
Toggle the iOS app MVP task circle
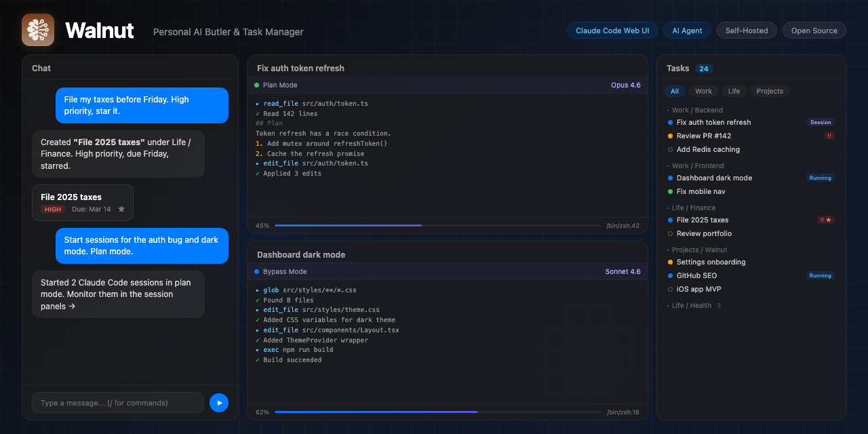tap(670, 289)
